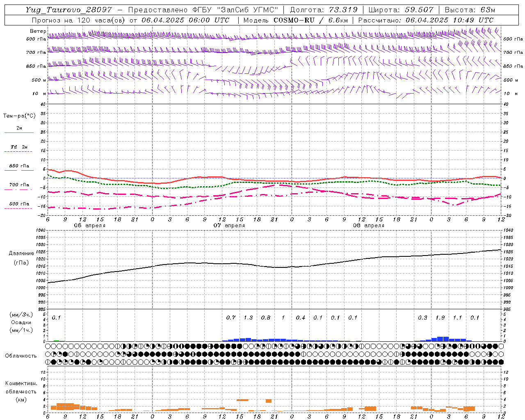Click the 06 апреля date label
The image size is (525, 420).
coord(89,226)
